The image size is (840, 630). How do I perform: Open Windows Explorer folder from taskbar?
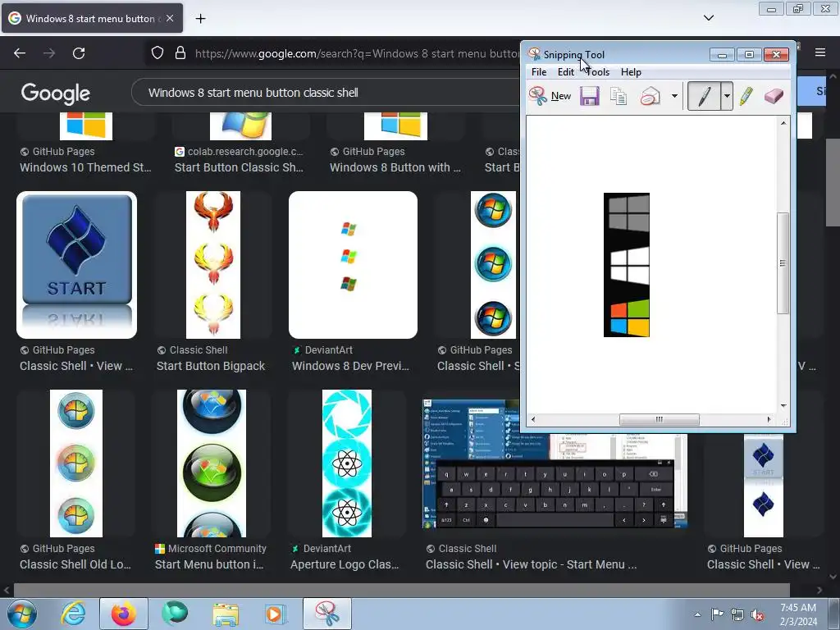coord(226,614)
